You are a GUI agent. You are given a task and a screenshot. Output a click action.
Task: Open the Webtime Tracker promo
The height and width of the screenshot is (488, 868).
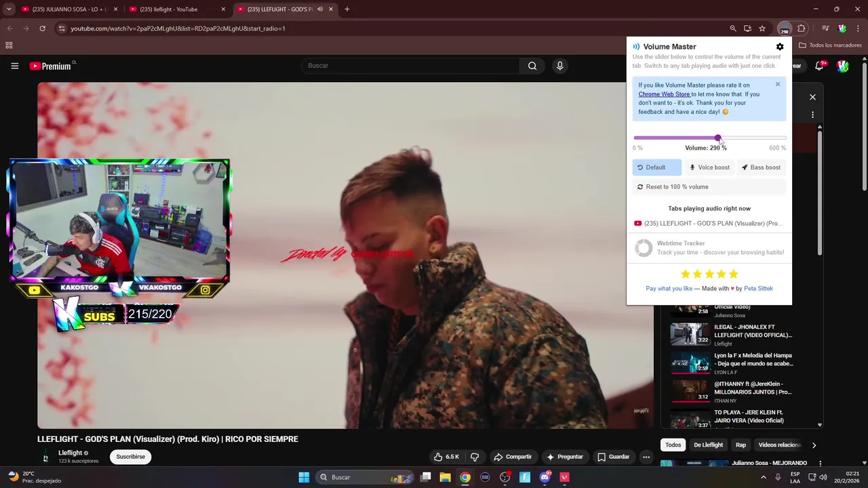tap(709, 248)
